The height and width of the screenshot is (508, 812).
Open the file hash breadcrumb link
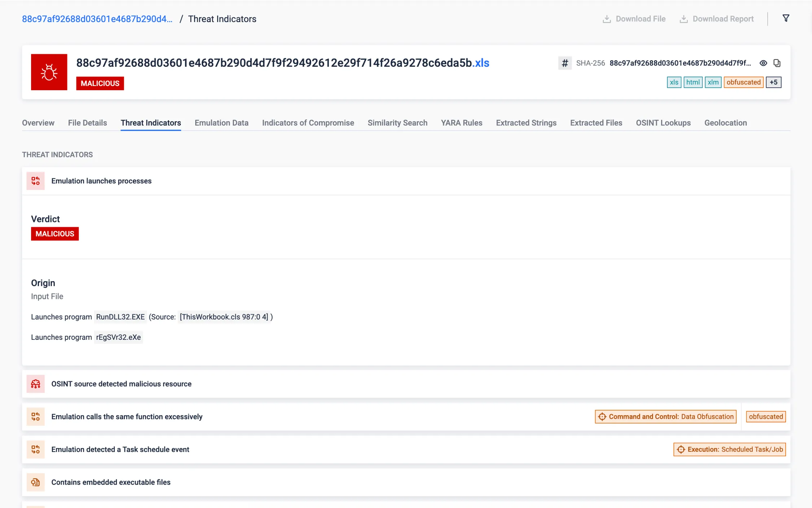pyautogui.click(x=97, y=19)
